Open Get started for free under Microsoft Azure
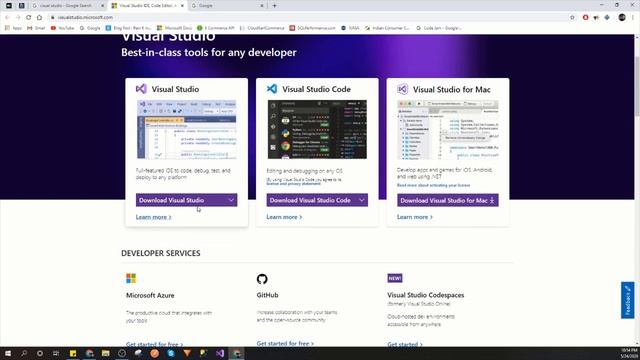Image resolution: width=640 pixels, height=360 pixels. click(x=154, y=344)
